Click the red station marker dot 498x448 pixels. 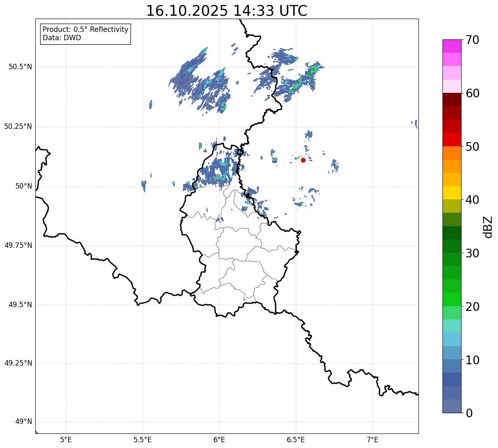coord(303,160)
